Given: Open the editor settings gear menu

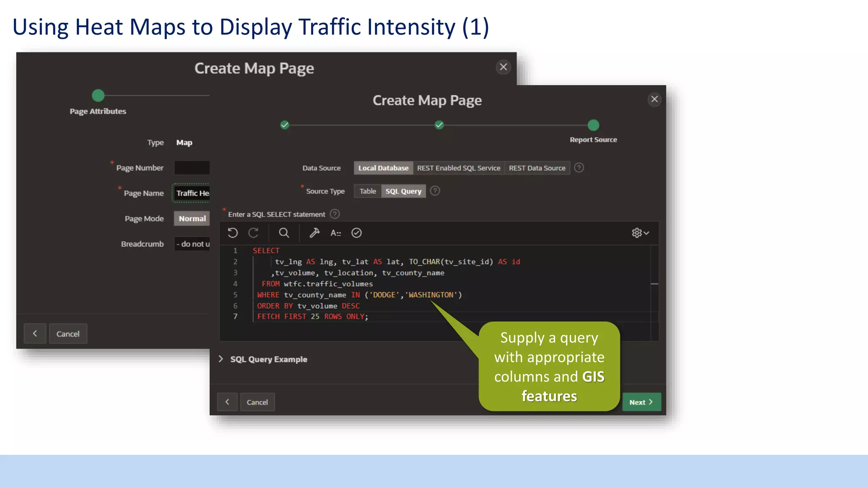Looking at the screenshot, I should (640, 233).
